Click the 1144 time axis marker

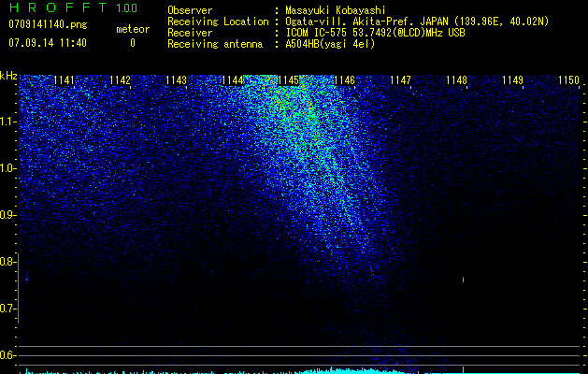233,80
